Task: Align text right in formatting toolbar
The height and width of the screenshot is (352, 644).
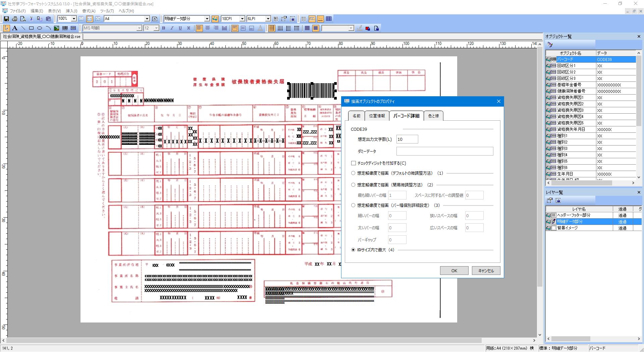Action: tap(216, 28)
